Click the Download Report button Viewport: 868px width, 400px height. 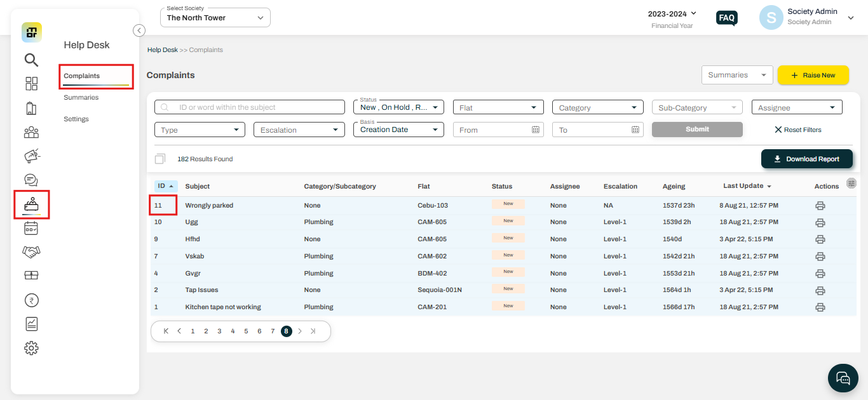(806, 158)
